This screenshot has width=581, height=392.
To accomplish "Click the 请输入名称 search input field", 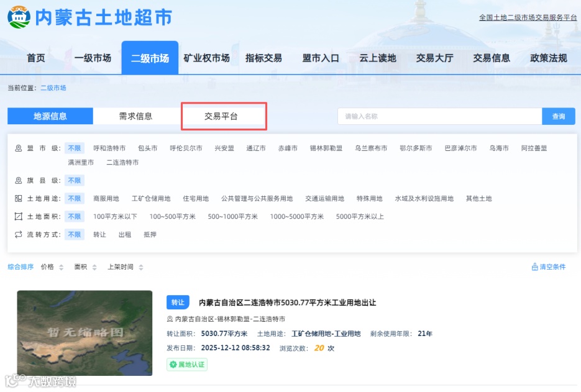I will [435, 116].
